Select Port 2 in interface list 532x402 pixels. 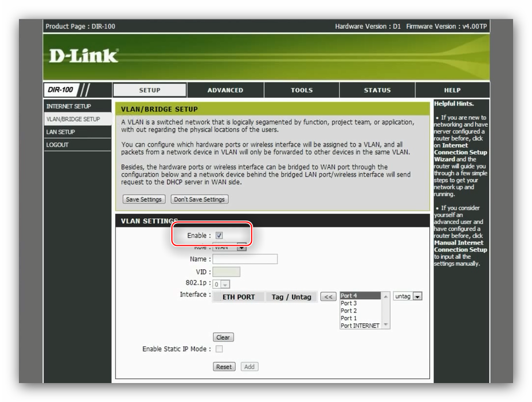point(360,311)
